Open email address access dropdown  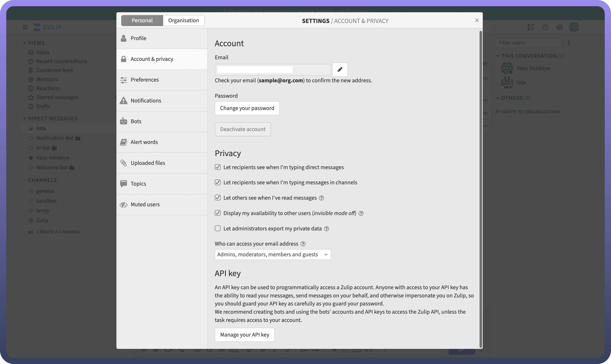pyautogui.click(x=273, y=254)
